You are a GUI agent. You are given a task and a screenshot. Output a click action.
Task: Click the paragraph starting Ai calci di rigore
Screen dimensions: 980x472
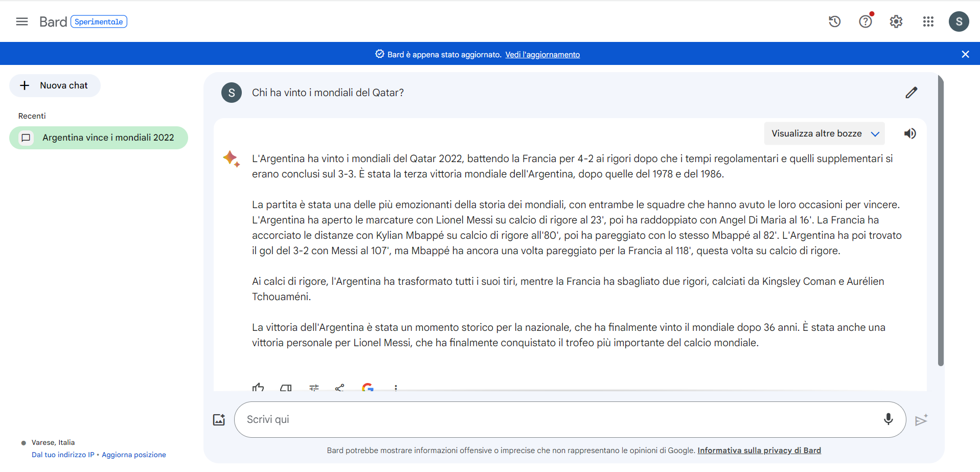(x=568, y=289)
